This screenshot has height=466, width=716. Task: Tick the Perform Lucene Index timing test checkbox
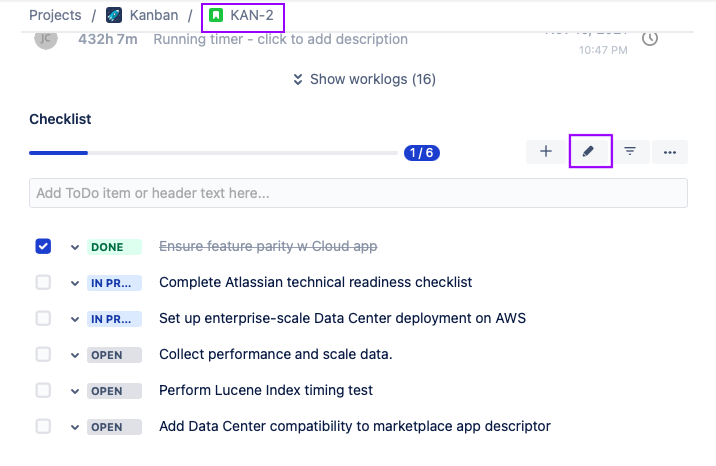[x=43, y=390]
